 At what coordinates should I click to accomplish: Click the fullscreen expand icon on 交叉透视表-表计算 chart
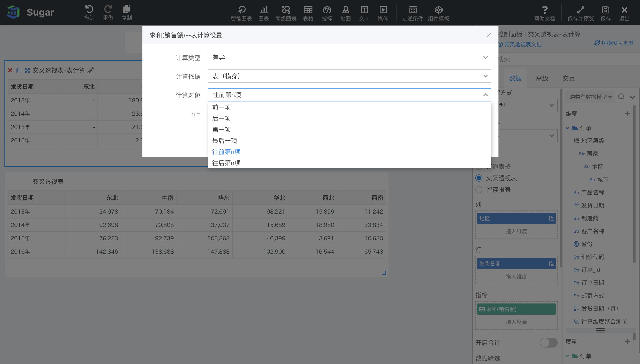[27, 71]
